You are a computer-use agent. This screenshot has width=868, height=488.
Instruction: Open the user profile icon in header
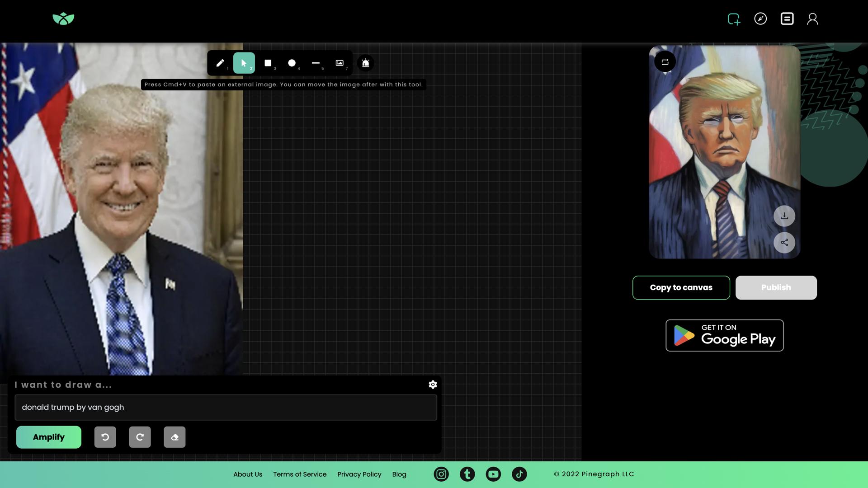[x=812, y=19]
